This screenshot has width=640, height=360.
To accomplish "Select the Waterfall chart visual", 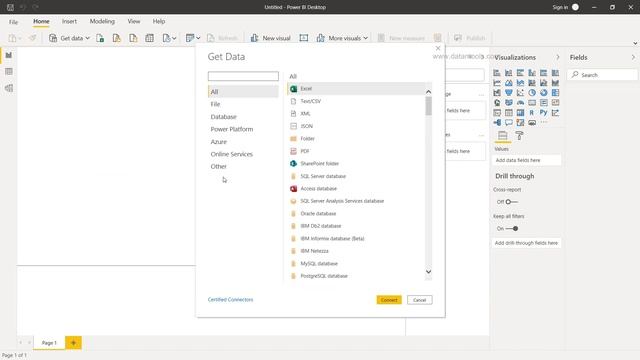I will (x=497, y=93).
